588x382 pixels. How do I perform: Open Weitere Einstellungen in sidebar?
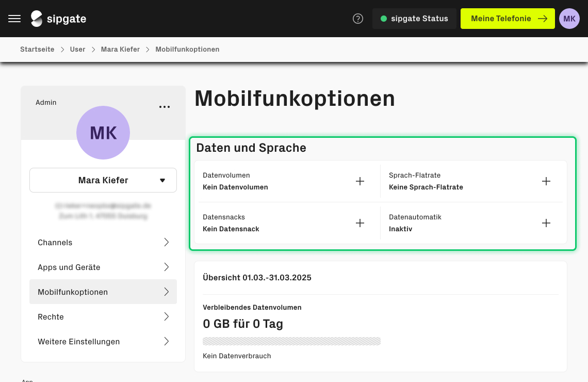point(103,342)
